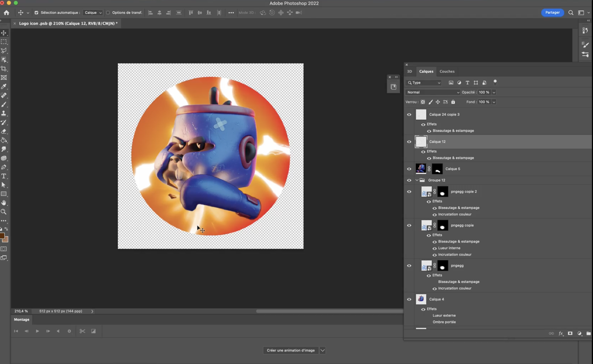Open the 3D panel tab
Screen dimensions: 593x364
coord(409,71)
